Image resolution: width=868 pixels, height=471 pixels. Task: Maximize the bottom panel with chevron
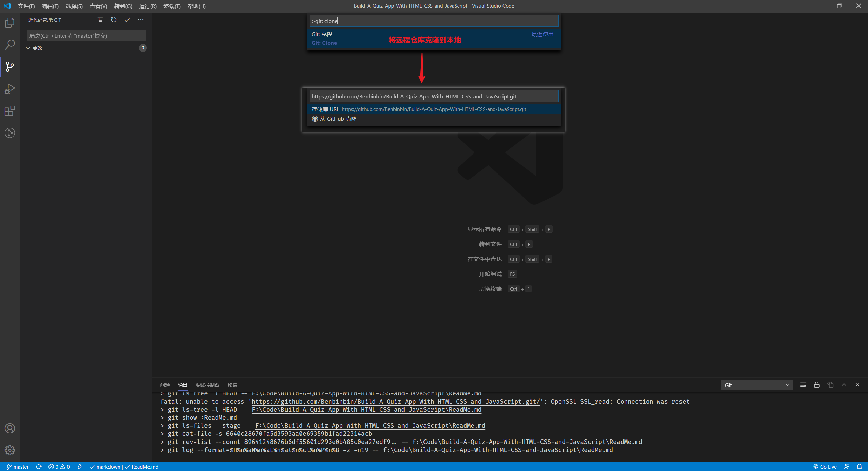tap(844, 385)
